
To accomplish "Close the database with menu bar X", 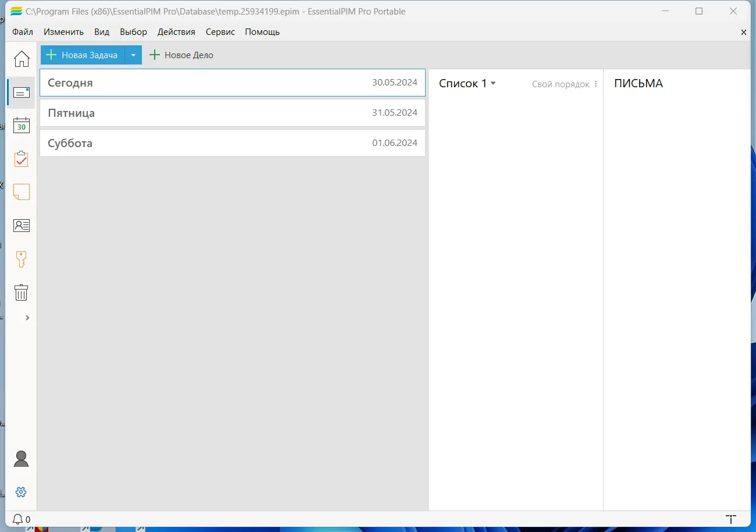I will [x=744, y=33].
